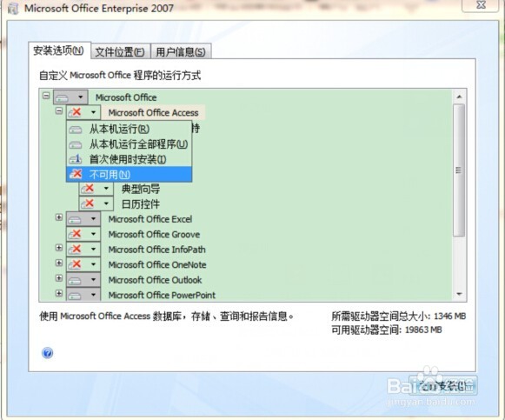Collapse the Microsoft Office root node

click(x=46, y=96)
